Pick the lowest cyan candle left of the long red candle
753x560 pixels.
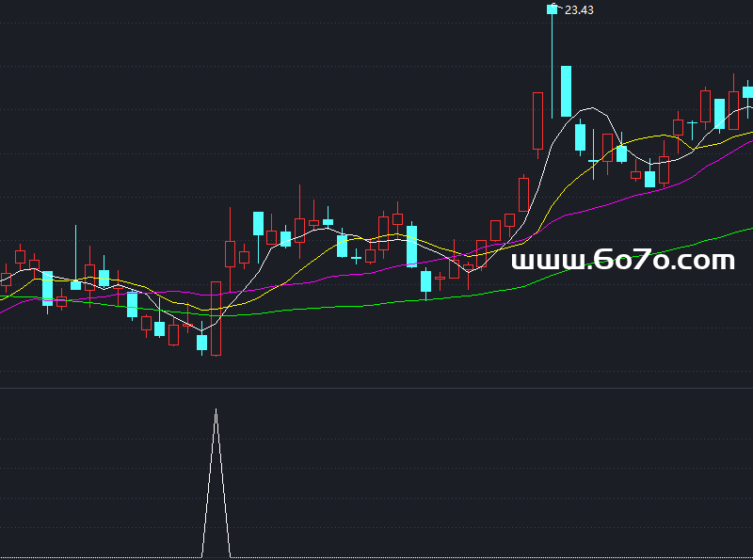pos(201,343)
